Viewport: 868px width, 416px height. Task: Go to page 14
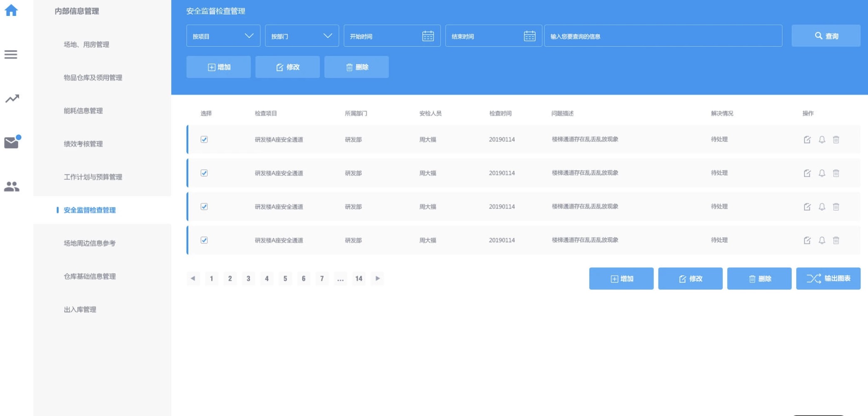(x=359, y=278)
